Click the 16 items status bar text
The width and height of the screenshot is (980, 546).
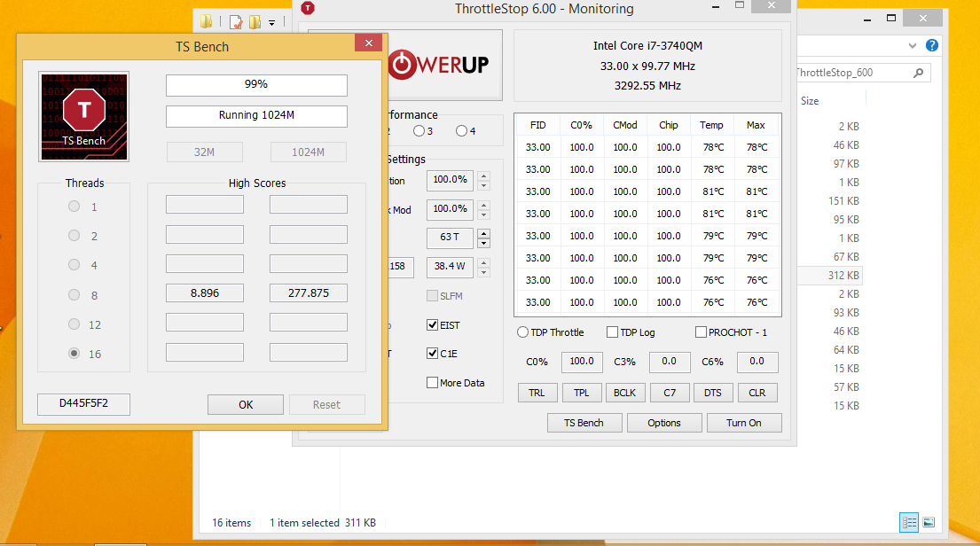point(231,523)
